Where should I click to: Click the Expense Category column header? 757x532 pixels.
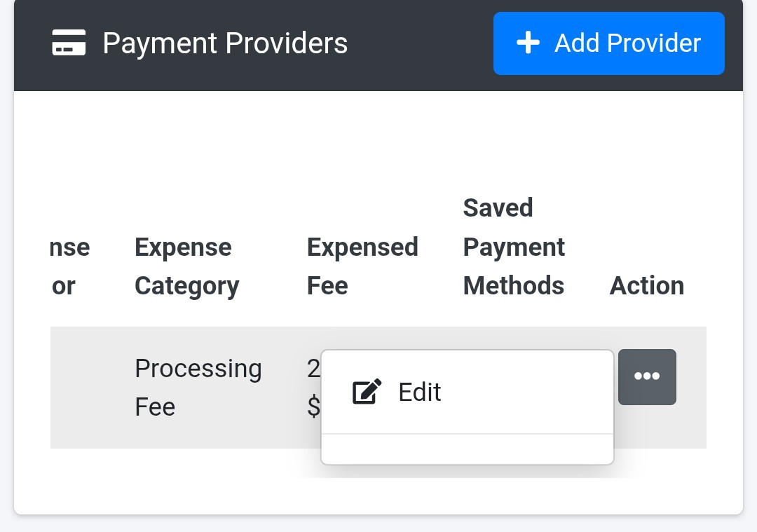186,266
